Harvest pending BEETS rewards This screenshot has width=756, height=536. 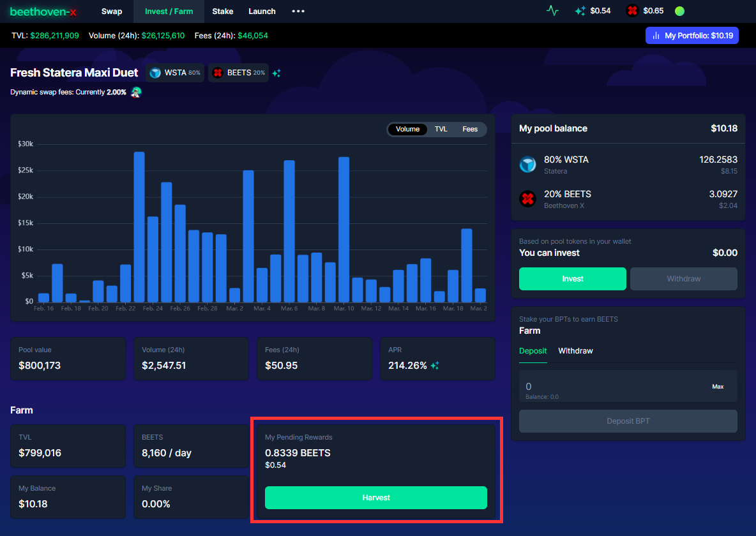[x=376, y=498]
